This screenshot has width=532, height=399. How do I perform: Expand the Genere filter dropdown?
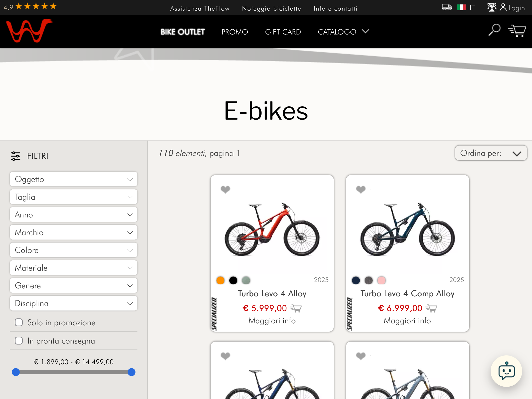coord(74,286)
